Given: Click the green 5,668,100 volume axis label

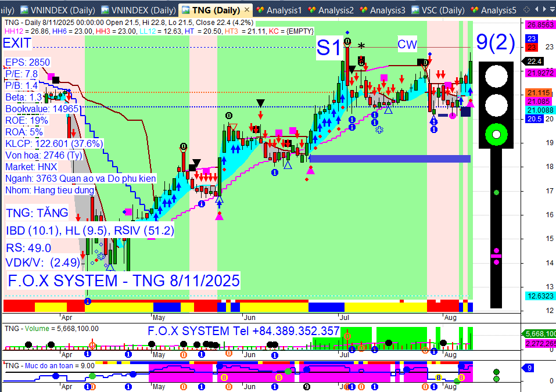Looking at the screenshot, I should (x=539, y=333).
